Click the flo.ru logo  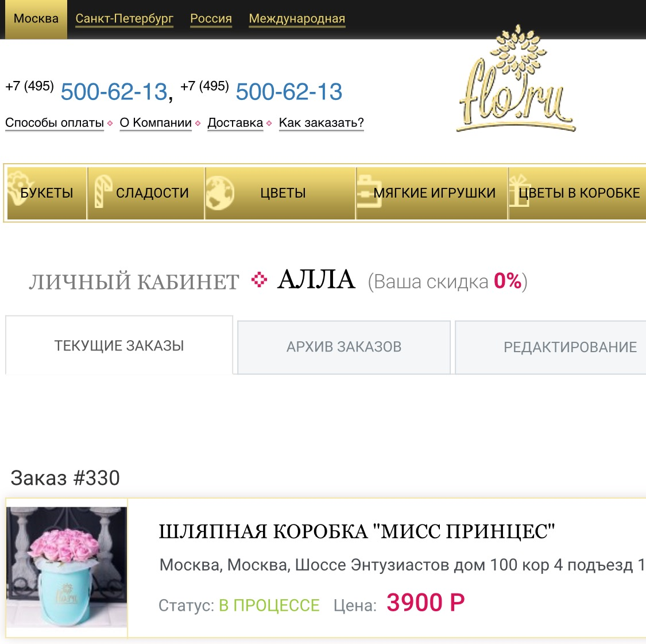click(516, 79)
